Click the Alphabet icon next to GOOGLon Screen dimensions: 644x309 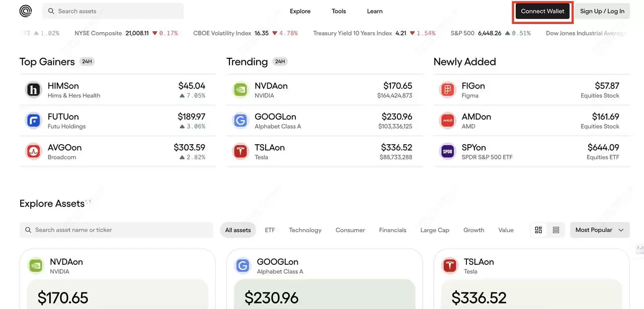240,121
